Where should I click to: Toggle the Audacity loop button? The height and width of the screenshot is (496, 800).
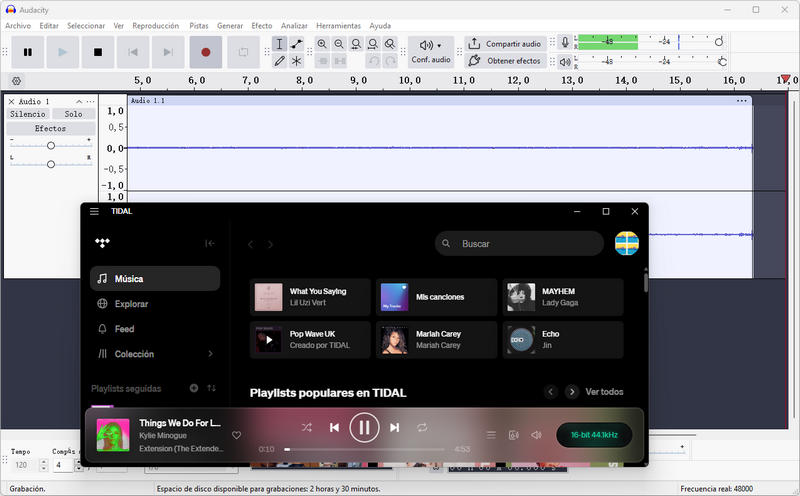coord(243,52)
